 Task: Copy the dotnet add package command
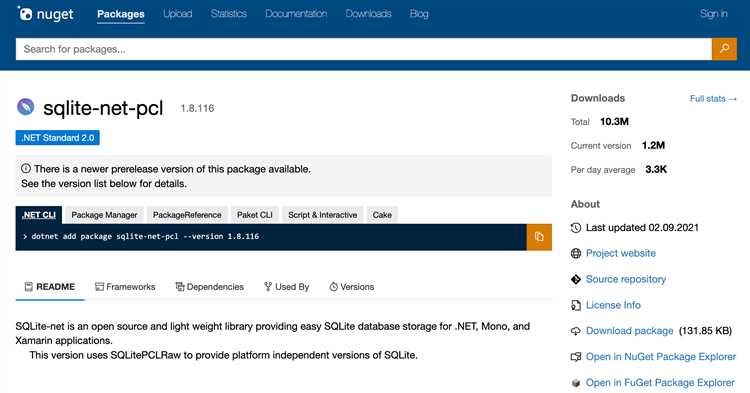pyautogui.click(x=539, y=237)
